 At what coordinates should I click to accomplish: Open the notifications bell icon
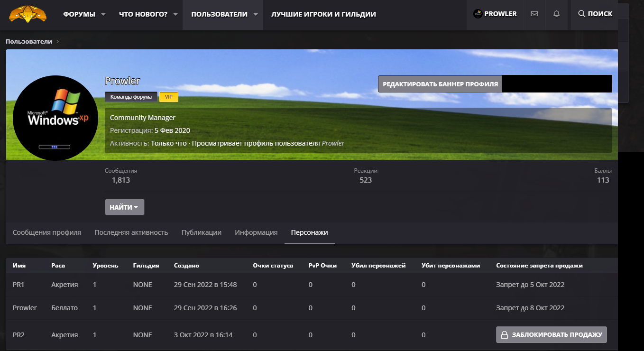[557, 14]
